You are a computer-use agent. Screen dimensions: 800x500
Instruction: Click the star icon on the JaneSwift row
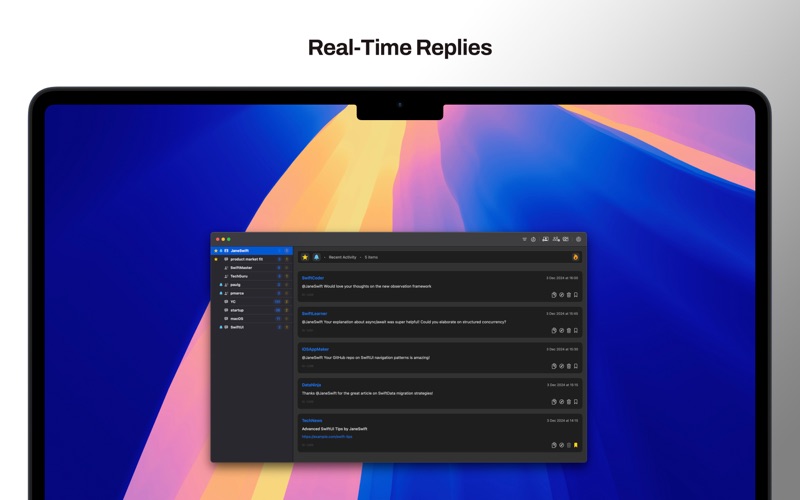click(216, 251)
